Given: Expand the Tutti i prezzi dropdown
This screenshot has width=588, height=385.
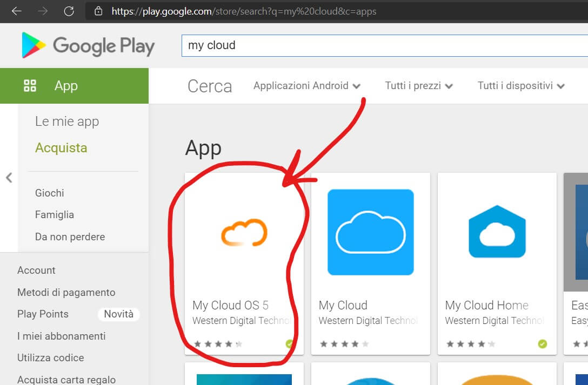Looking at the screenshot, I should tap(418, 86).
